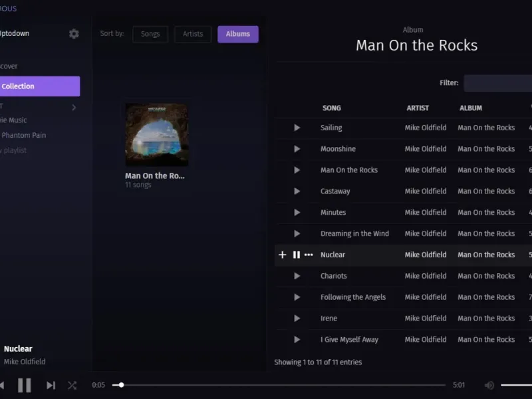532x399 pixels.
Task: Expand the playlist section chevron
Action: tap(74, 108)
